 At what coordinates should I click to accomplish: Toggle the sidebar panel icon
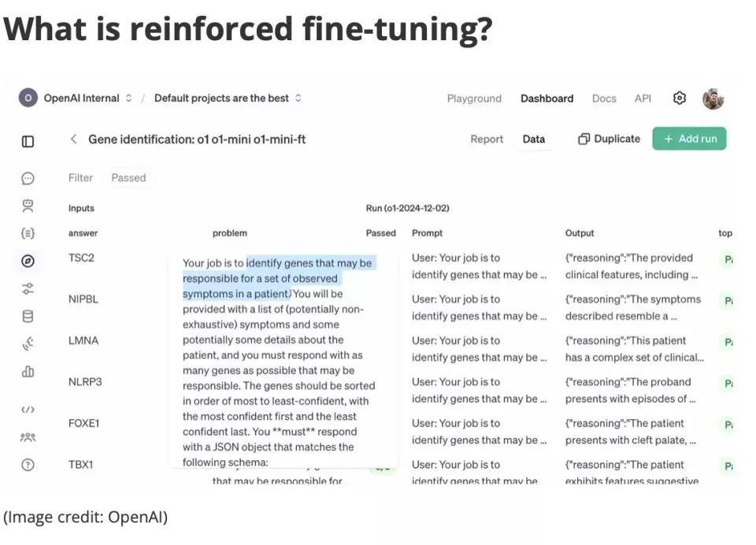coord(28,141)
